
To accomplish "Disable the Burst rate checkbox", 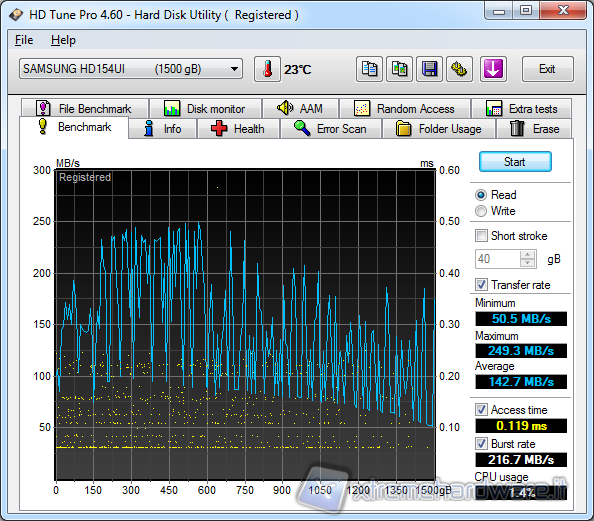I will click(481, 443).
